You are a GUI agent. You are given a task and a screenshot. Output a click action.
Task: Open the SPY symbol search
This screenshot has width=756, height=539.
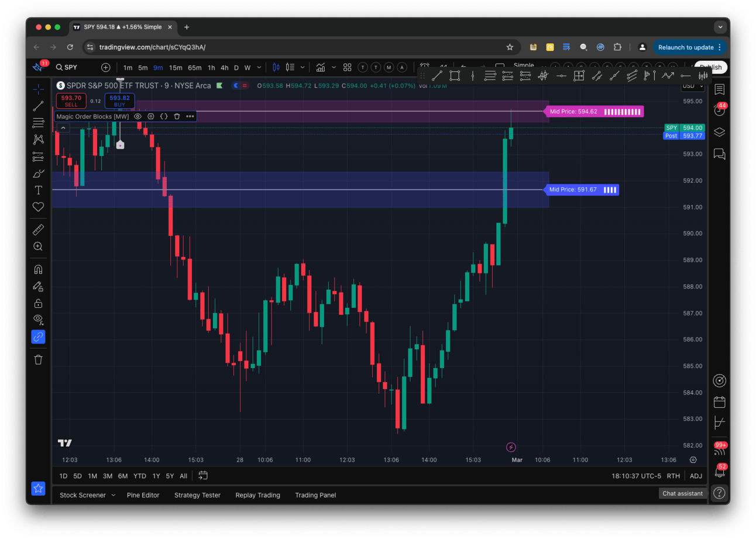point(66,67)
